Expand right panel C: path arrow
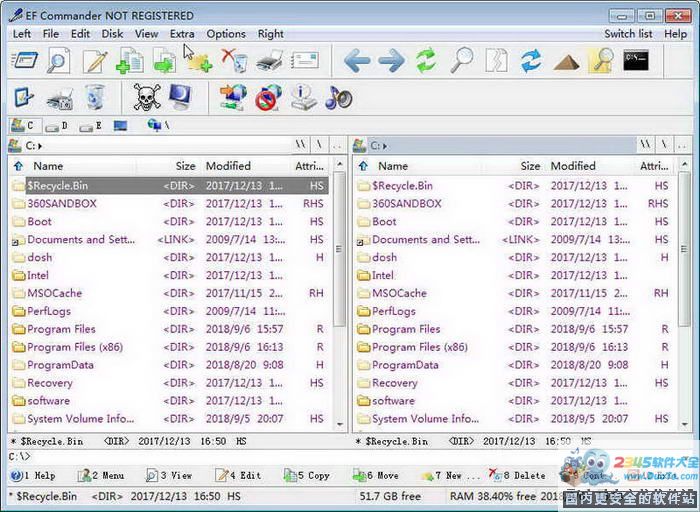Viewport: 700px width, 512px height. click(385, 146)
